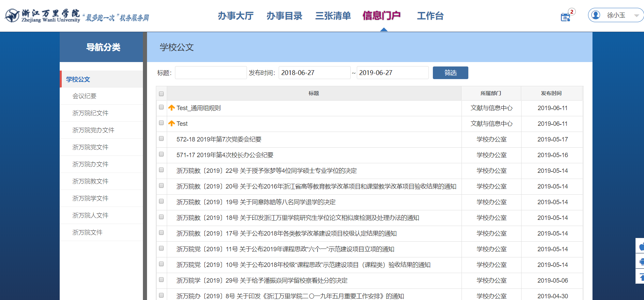Click the orange pinned arrow beside Test_通用组规则
The image size is (644, 300).
[x=172, y=108]
